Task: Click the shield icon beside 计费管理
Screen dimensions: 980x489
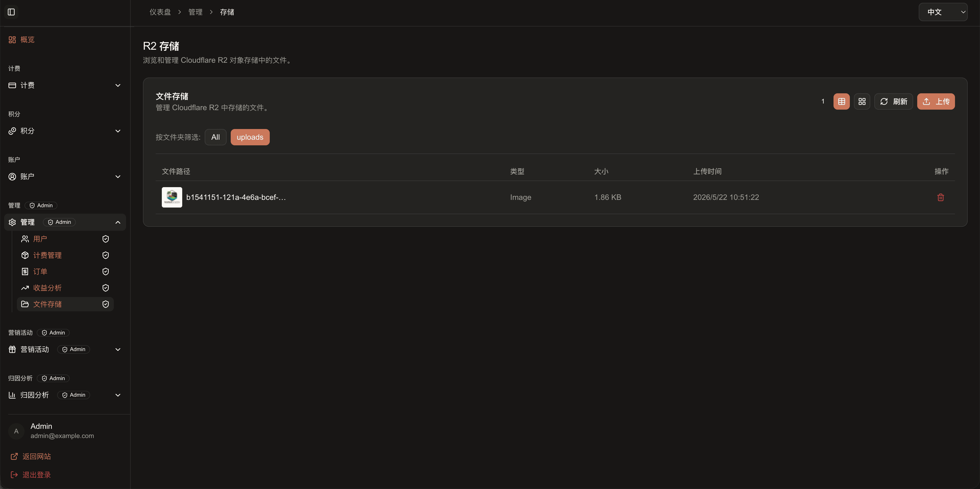Action: [106, 255]
